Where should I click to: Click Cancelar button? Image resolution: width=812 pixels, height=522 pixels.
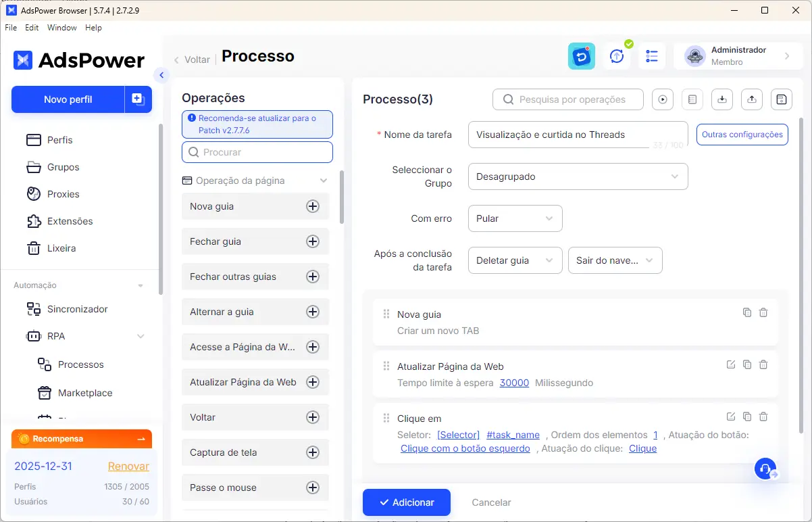(491, 502)
